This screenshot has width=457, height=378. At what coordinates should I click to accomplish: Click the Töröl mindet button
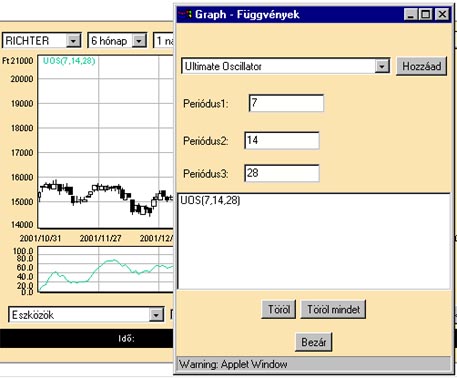[333, 309]
